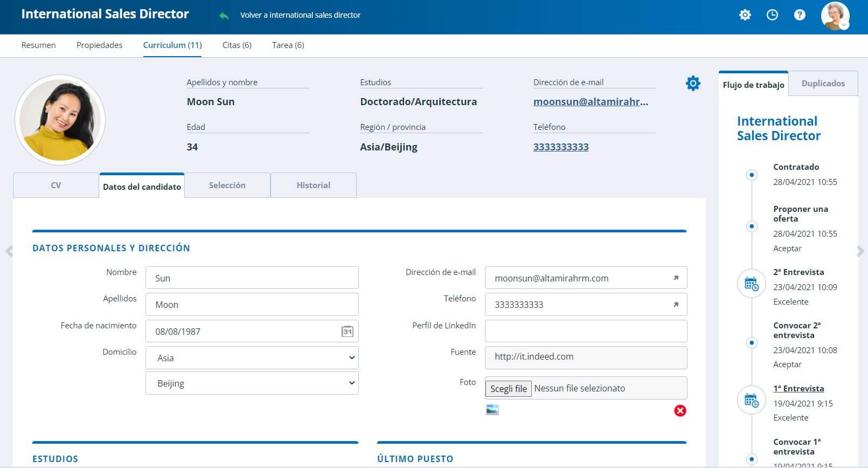Switch to Propiedades tab
The image size is (868, 468).
click(99, 45)
